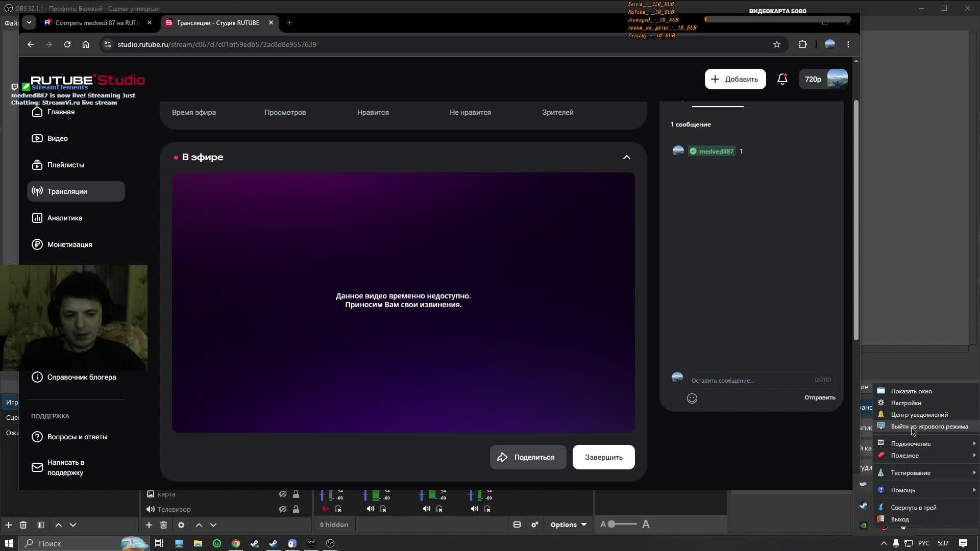Unmute the red muted mixer channel

(325, 509)
